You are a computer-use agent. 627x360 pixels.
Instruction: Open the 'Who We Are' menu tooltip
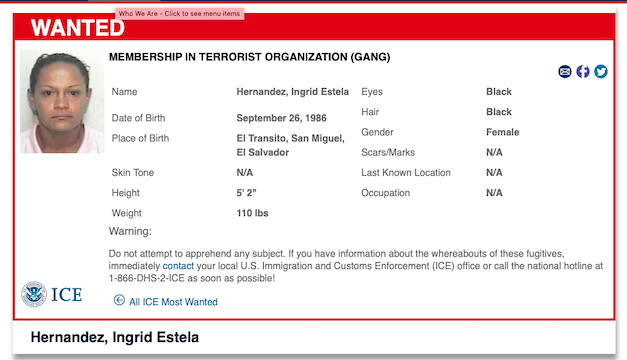[180, 14]
